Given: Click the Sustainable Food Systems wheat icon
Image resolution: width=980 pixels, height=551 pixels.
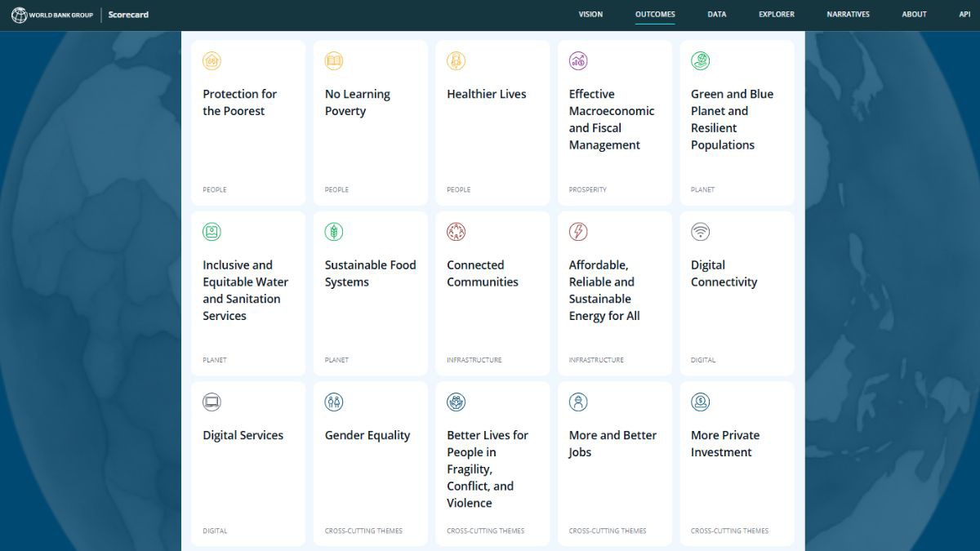Looking at the screenshot, I should (x=334, y=232).
